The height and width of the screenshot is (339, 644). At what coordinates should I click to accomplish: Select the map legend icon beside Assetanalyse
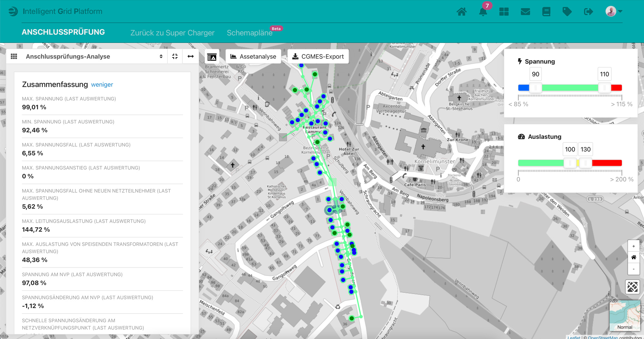pos(212,56)
